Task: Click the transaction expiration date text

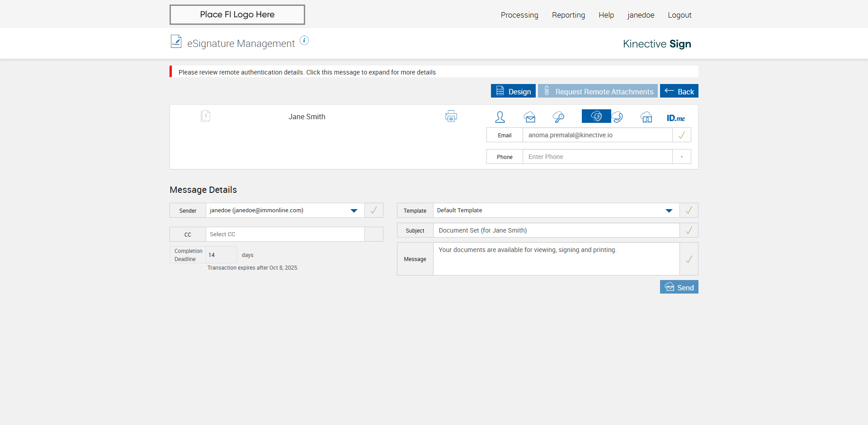Action: [x=253, y=268]
